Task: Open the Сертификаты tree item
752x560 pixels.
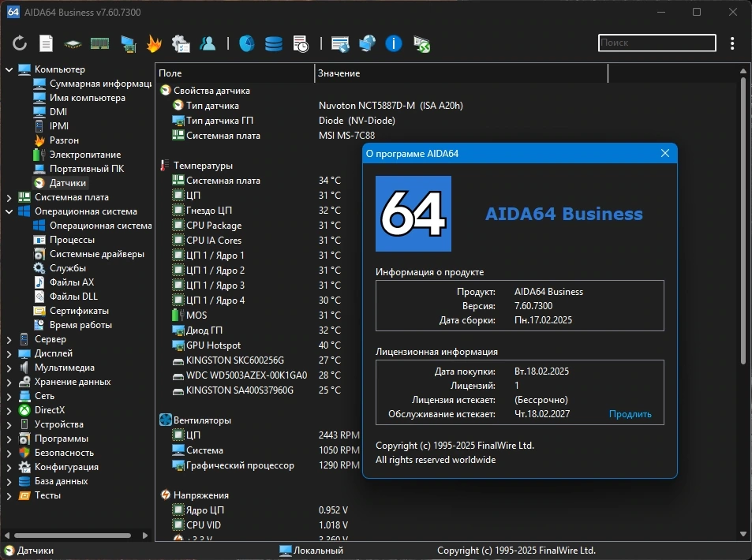Action: click(x=71, y=311)
